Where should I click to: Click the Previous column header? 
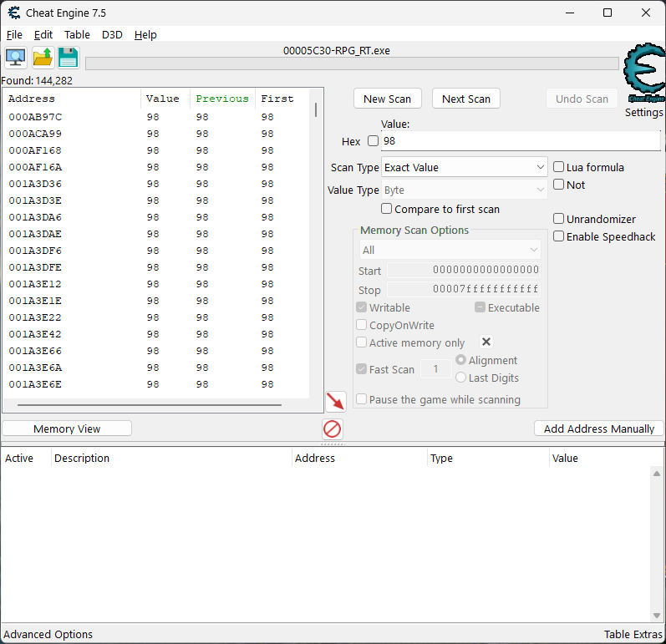click(222, 99)
